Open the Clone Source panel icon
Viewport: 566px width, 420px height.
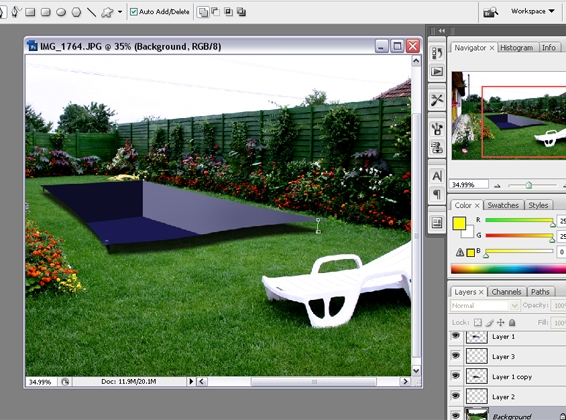(437, 148)
